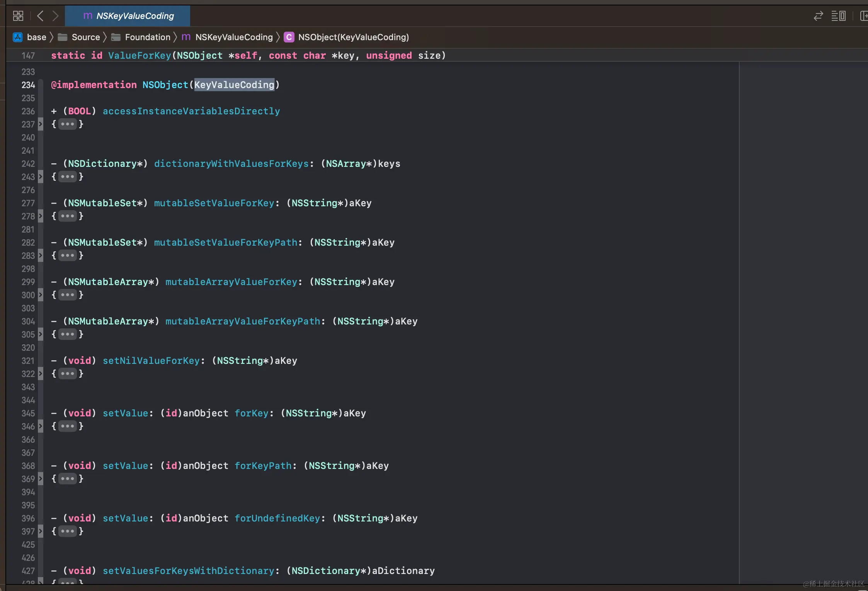Expand folded code at line 322
The height and width of the screenshot is (591, 868).
pyautogui.click(x=41, y=374)
